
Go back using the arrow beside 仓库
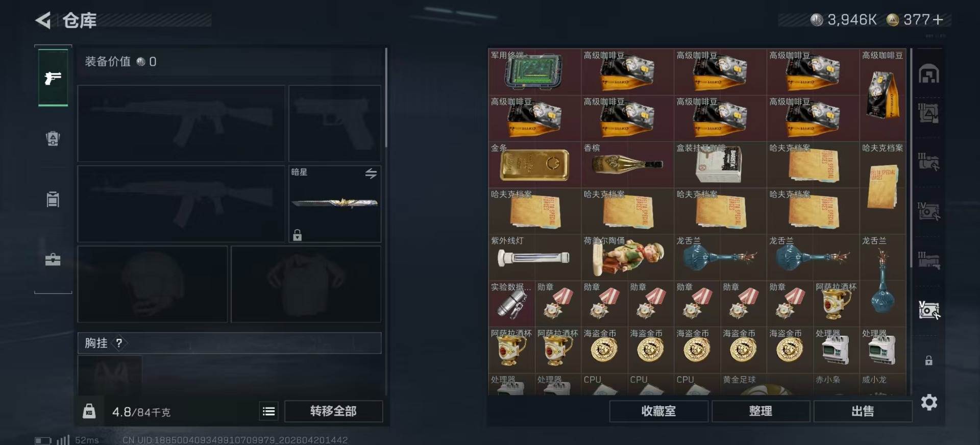43,20
